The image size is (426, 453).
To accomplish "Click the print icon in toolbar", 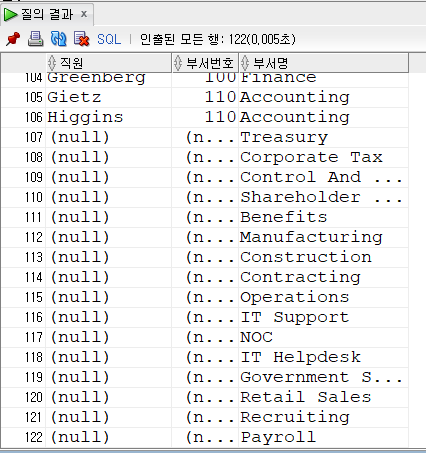I will (x=35, y=39).
